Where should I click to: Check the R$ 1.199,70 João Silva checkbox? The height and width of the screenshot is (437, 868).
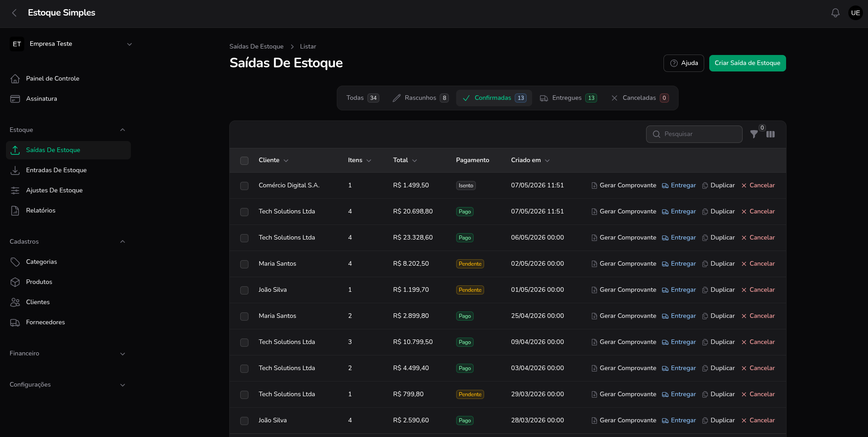pyautogui.click(x=244, y=290)
